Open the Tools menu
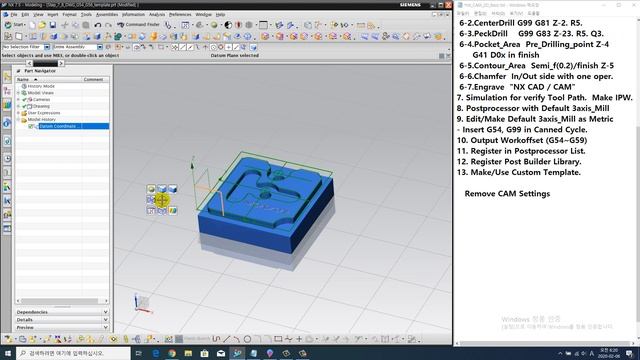The image size is (640, 360). coord(86,15)
